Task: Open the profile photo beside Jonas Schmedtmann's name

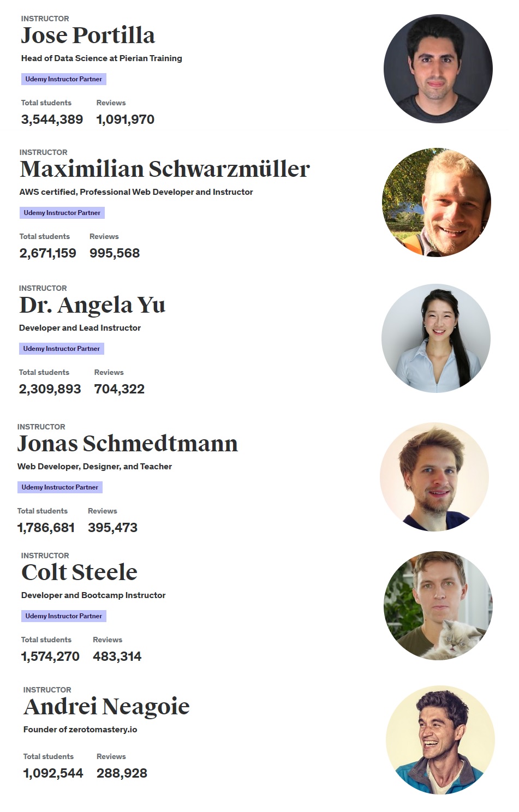Action: [434, 477]
